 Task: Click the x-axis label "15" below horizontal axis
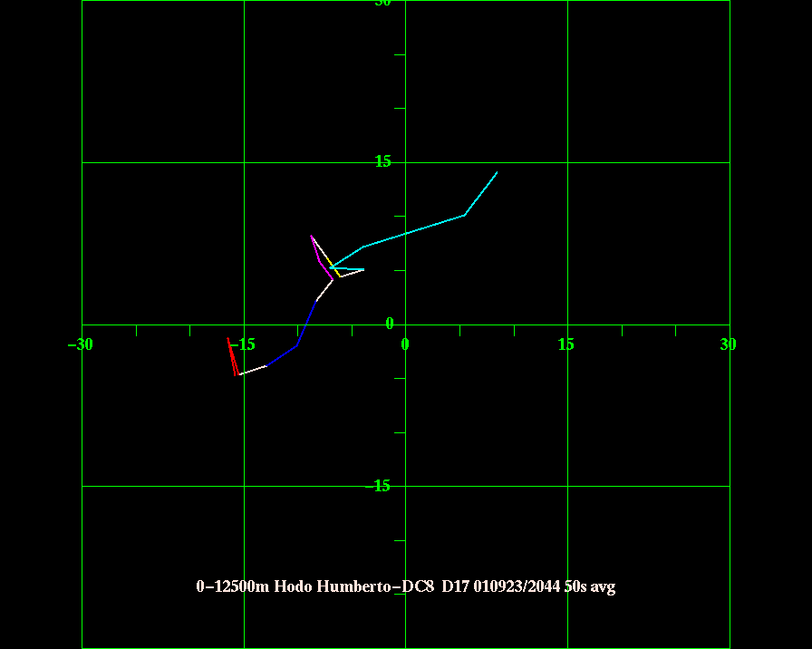coord(566,344)
